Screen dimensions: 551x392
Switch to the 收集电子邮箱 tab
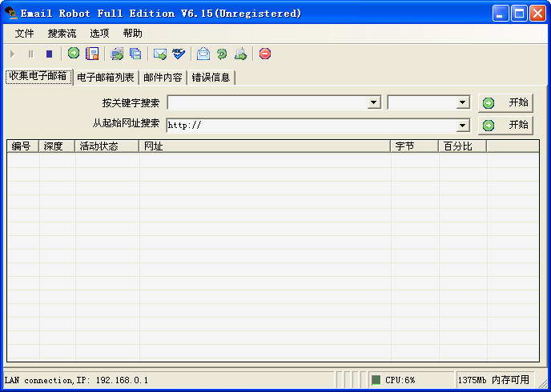coord(38,77)
